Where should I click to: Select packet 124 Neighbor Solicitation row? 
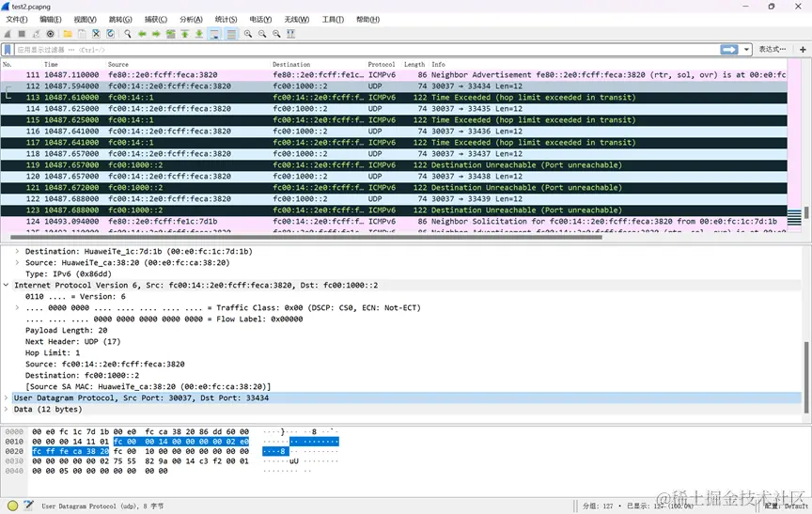click(x=394, y=222)
